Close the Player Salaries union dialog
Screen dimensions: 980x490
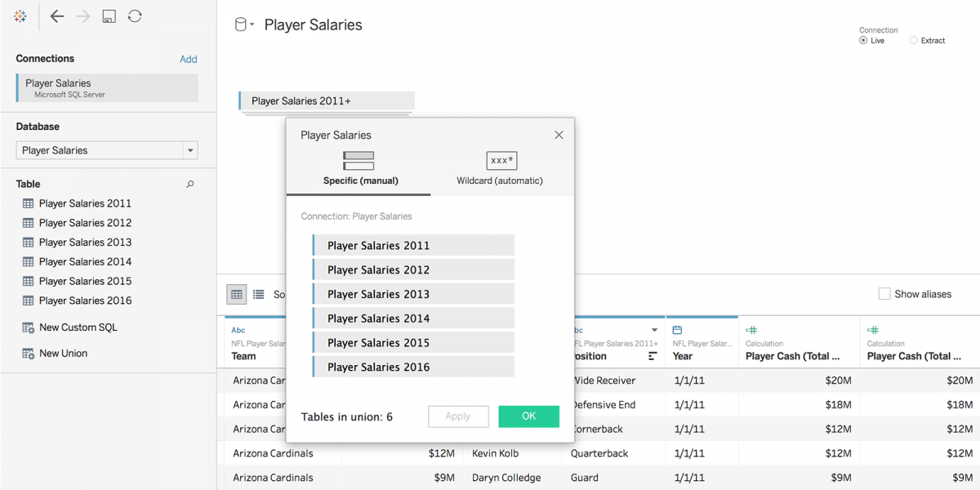[559, 135]
